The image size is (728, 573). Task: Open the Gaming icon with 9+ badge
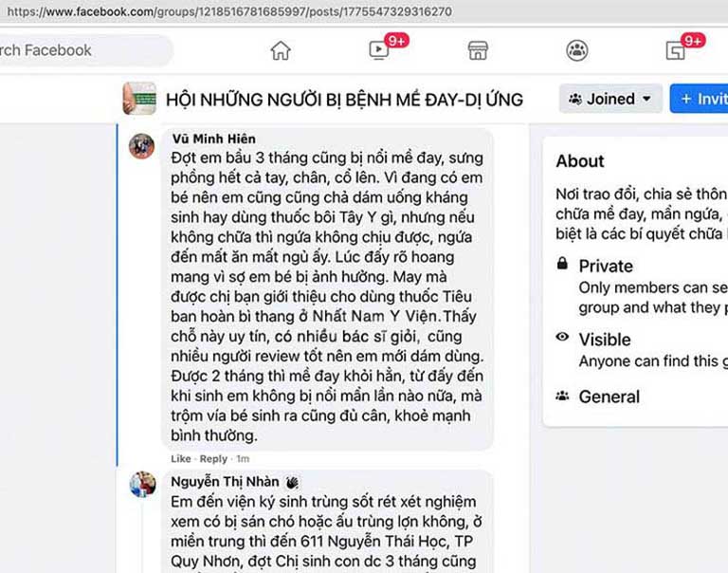click(x=675, y=50)
